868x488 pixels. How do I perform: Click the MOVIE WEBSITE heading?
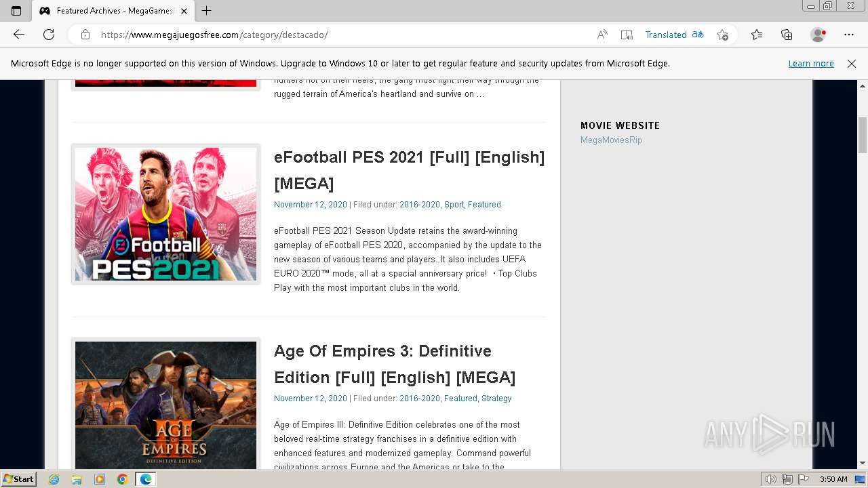(620, 125)
